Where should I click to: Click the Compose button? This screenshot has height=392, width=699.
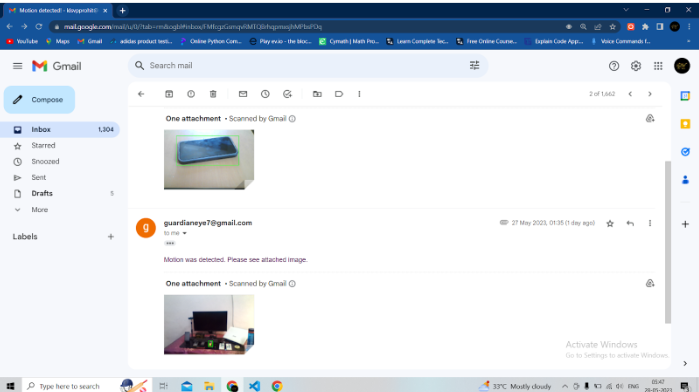[x=39, y=100]
